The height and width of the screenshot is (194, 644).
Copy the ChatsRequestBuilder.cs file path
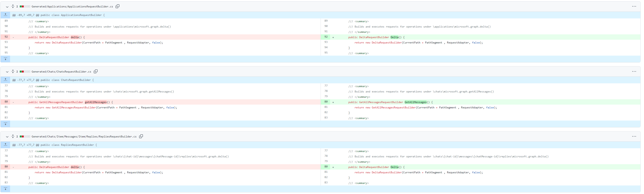tap(95, 72)
